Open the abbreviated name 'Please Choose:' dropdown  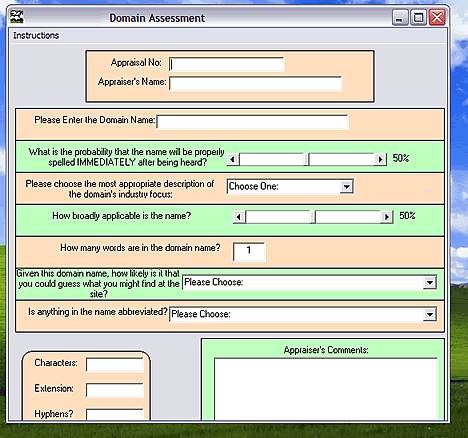430,314
